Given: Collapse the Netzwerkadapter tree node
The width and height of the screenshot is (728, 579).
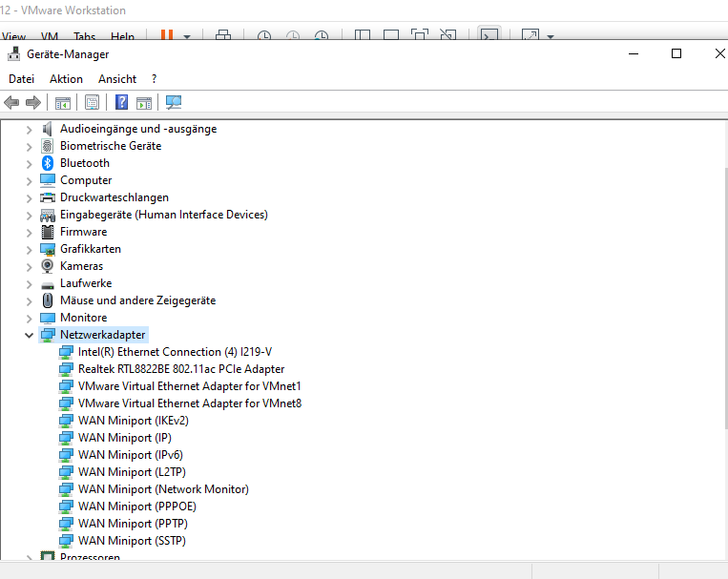Looking at the screenshot, I should (x=29, y=335).
